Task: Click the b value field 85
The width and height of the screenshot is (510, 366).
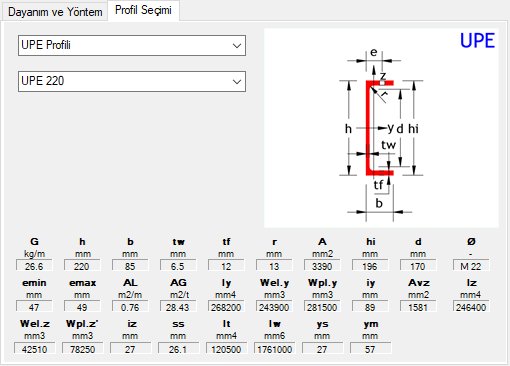Action: pos(130,266)
